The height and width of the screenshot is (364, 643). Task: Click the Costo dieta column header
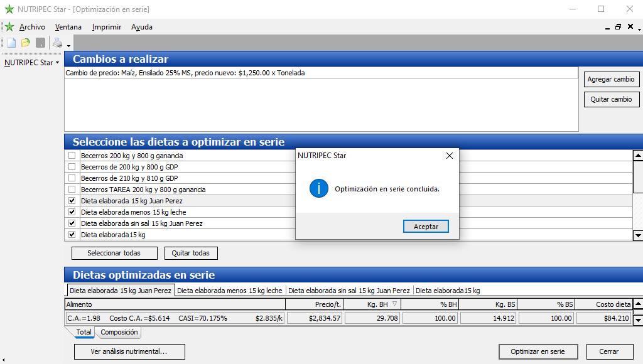coord(603,304)
